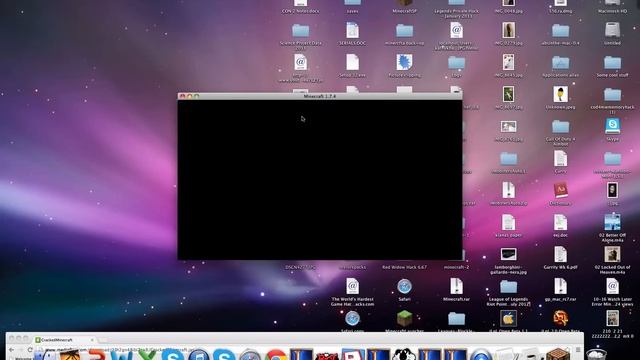Click inside the black Minecraft game window
640x360 pixels.
coord(320,180)
